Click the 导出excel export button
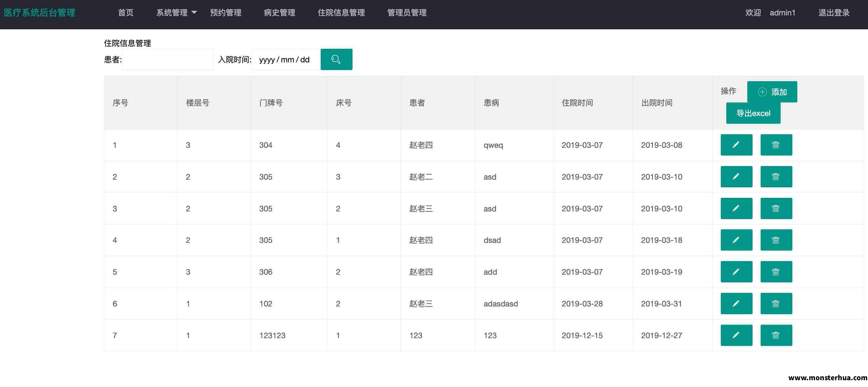868x387 pixels. 753,113
